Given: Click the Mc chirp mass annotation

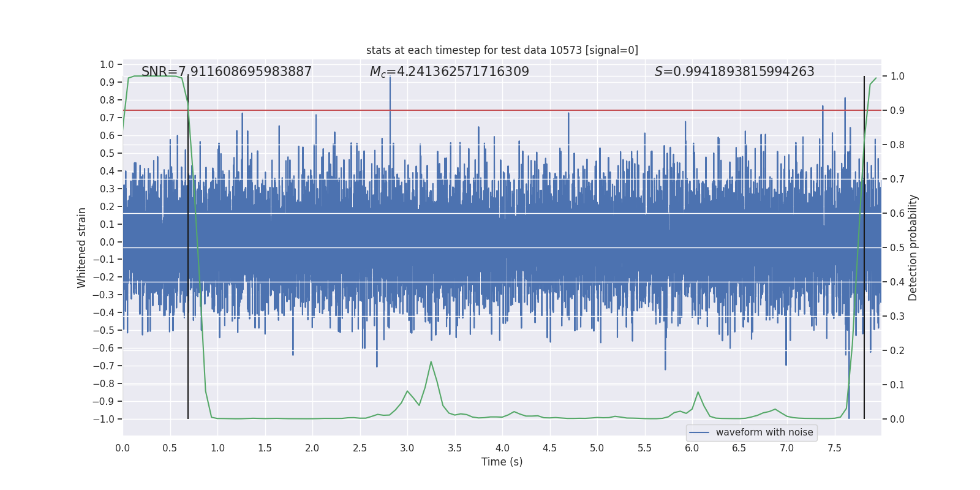Looking at the screenshot, I should 449,72.
